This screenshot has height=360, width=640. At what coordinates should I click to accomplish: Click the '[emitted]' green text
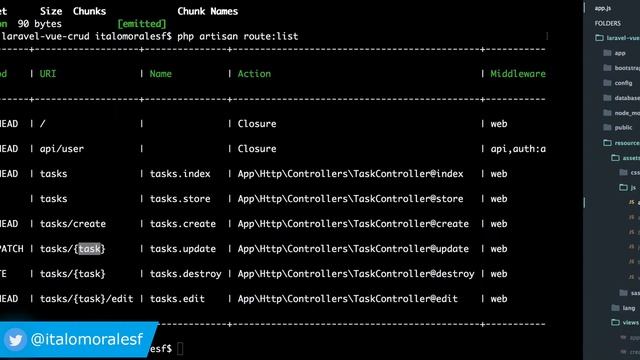tap(142, 24)
